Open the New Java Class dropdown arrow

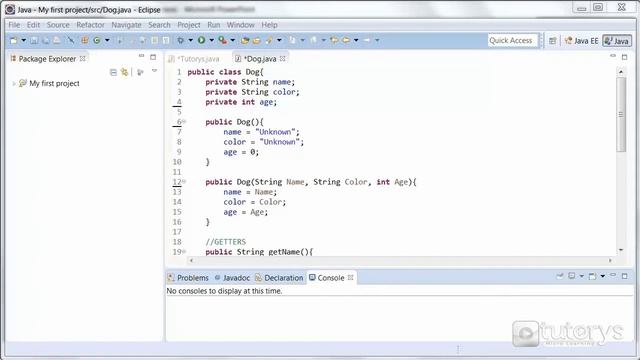[107, 40]
